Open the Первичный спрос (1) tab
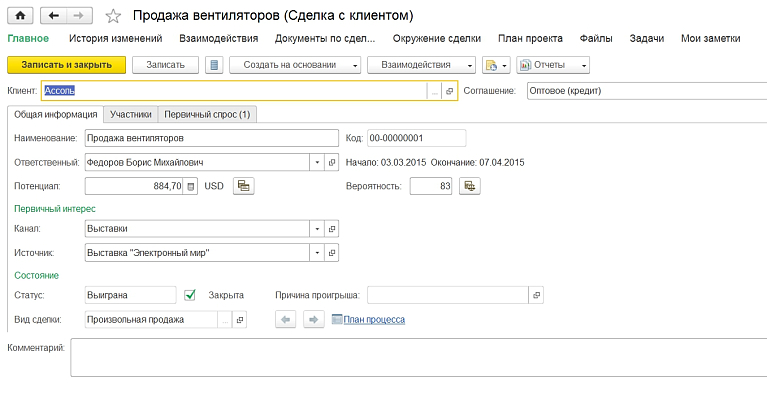Image resolution: width=767 pixels, height=400 pixels. pos(207,114)
